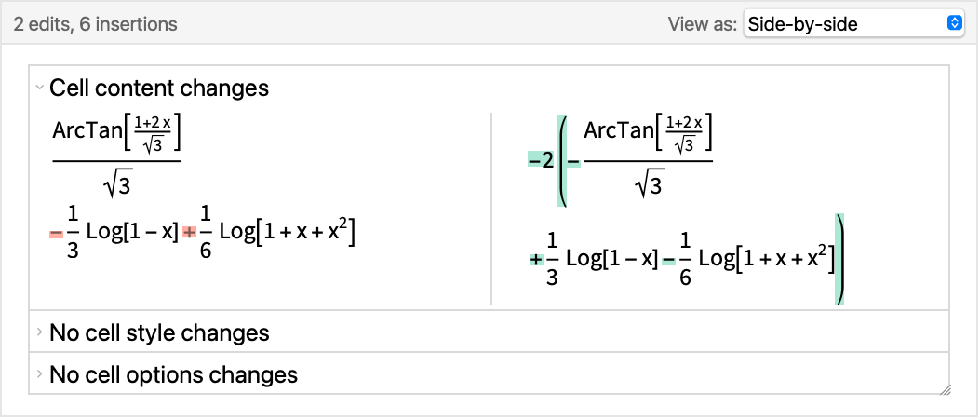Click the resize grip at the panel corner
This screenshot has height=420, width=980.
click(945, 389)
